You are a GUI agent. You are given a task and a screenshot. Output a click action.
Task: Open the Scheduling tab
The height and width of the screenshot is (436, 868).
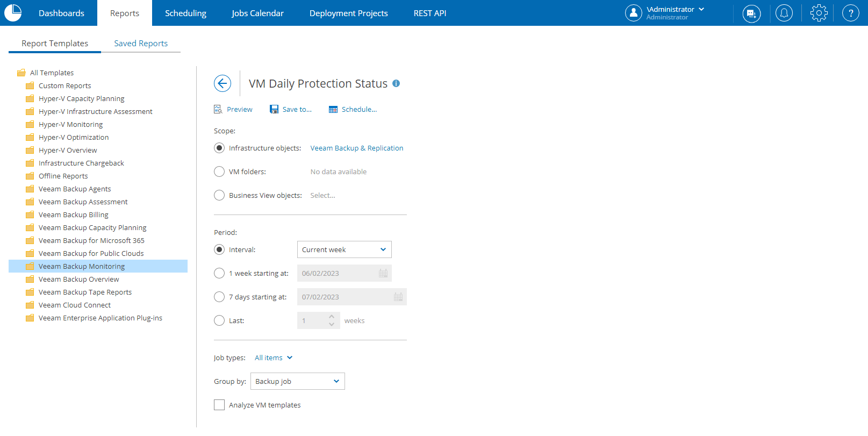coord(185,13)
